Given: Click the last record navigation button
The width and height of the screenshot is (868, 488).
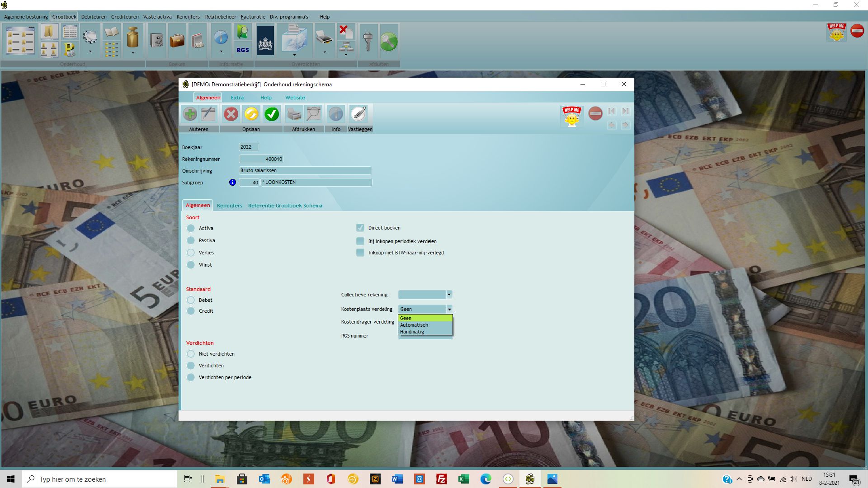Looking at the screenshot, I should coord(626,111).
